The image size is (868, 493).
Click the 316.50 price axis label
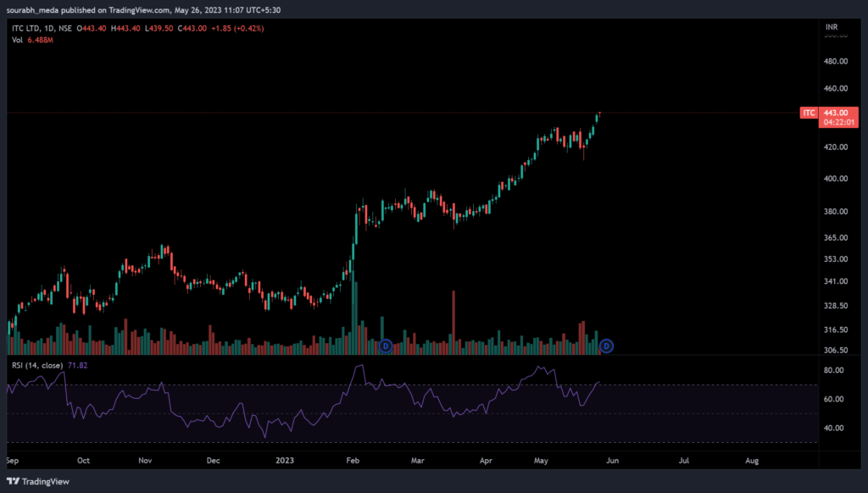[x=836, y=330]
